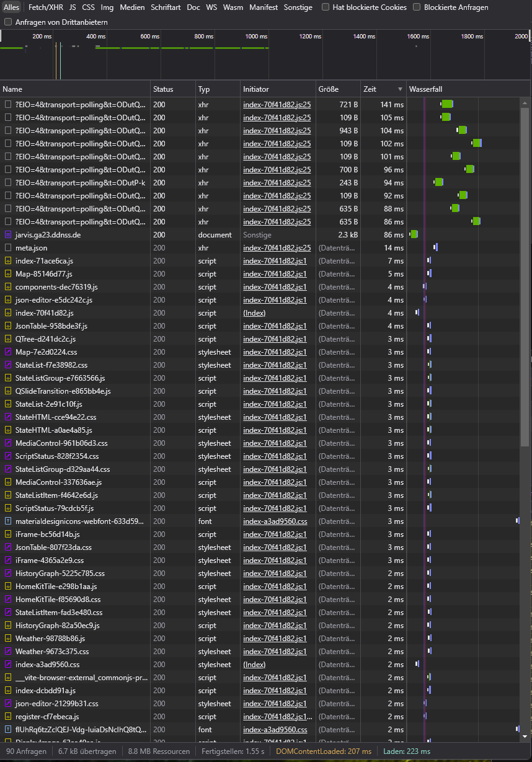Filter by CSS resources
The image size is (532, 762).
(x=89, y=7)
